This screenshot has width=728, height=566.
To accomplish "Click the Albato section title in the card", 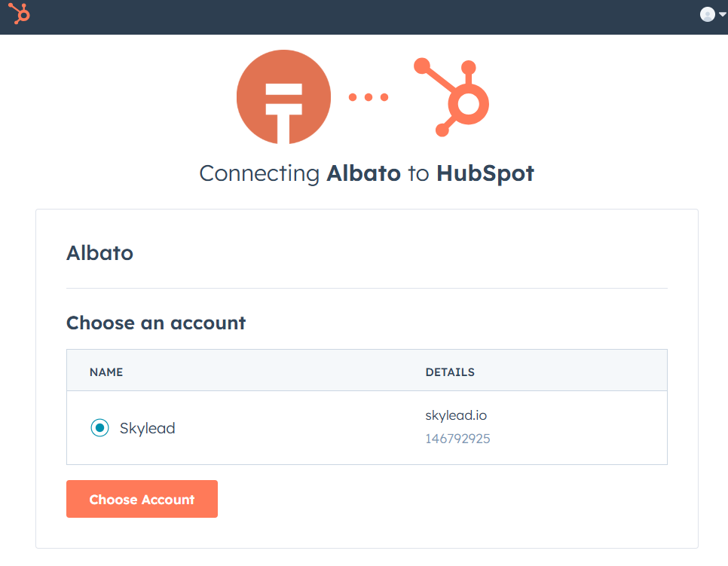I will click(x=99, y=252).
